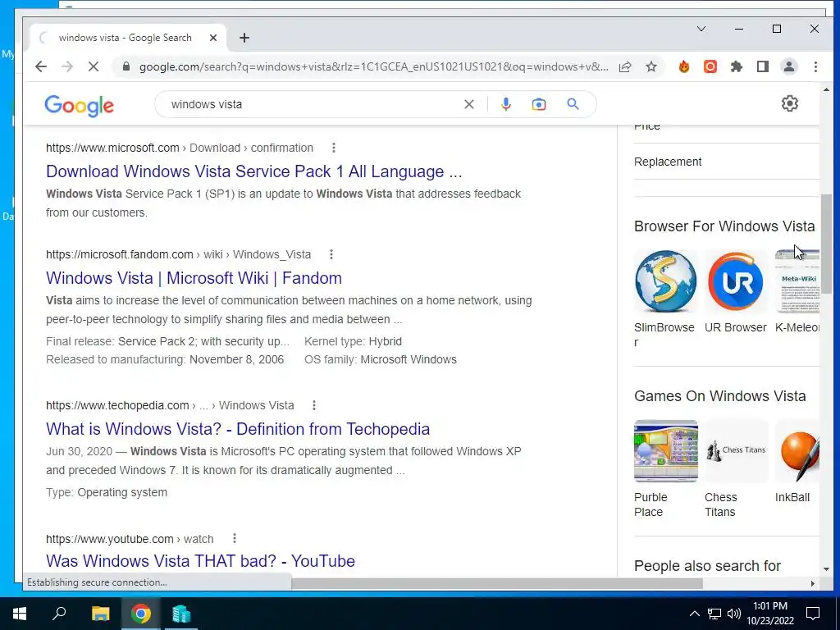Open the InkBall game thumbnail
Image resolution: width=840 pixels, height=630 pixels.
pos(797,451)
